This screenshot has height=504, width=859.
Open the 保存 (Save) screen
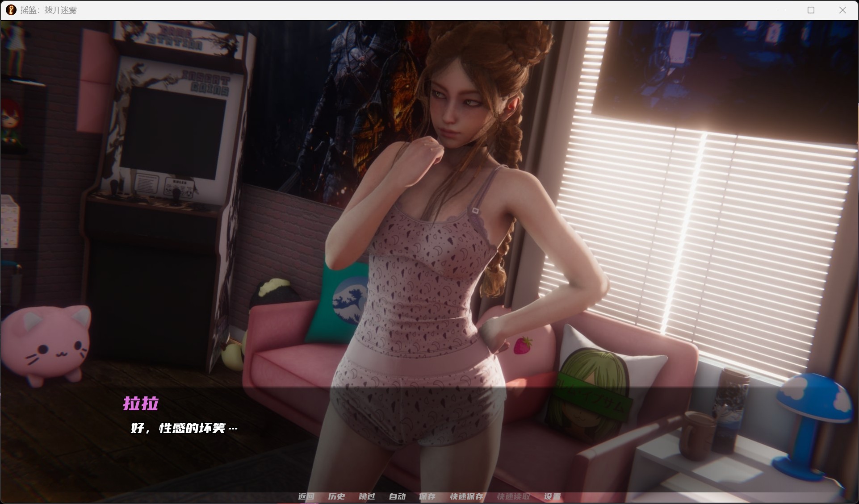point(427,496)
